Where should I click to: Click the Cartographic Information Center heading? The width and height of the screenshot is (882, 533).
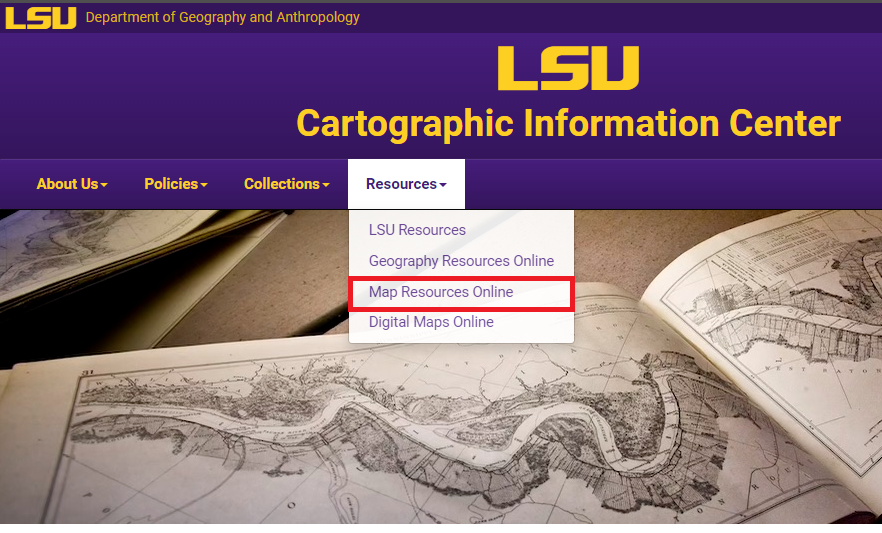(568, 123)
